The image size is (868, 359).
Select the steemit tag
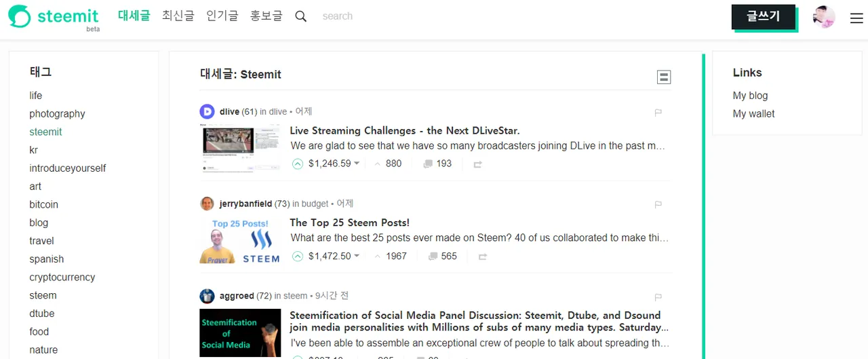tap(45, 132)
